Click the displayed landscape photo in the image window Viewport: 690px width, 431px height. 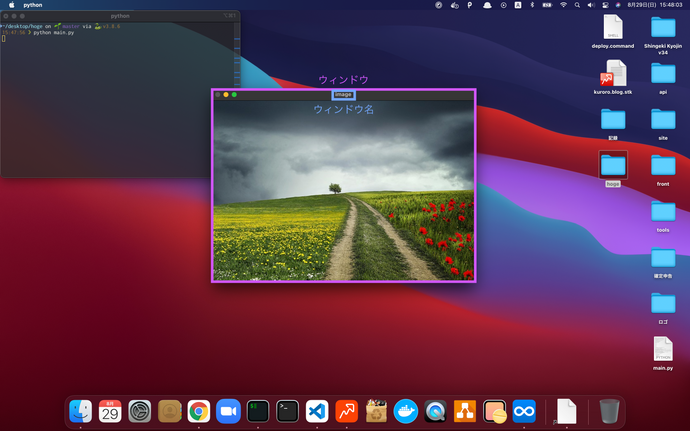(344, 190)
